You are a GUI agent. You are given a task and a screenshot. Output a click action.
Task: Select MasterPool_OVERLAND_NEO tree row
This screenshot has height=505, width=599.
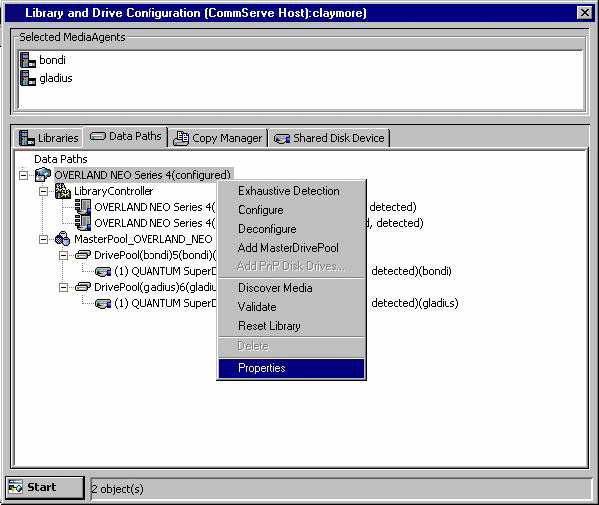(x=143, y=239)
